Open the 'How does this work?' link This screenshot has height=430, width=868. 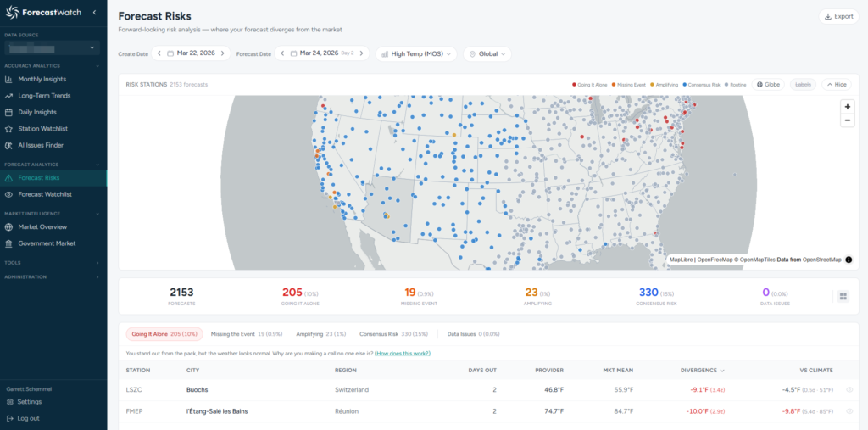[x=403, y=352]
